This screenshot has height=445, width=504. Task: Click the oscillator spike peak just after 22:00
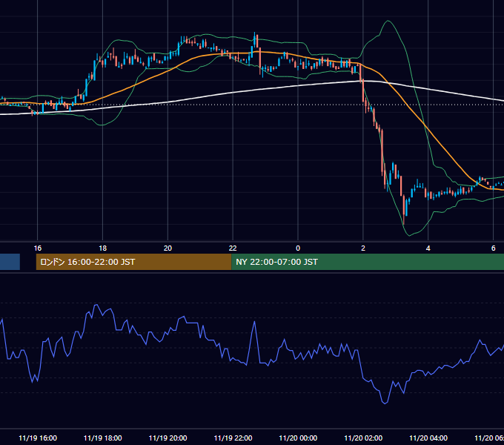[x=254, y=322]
